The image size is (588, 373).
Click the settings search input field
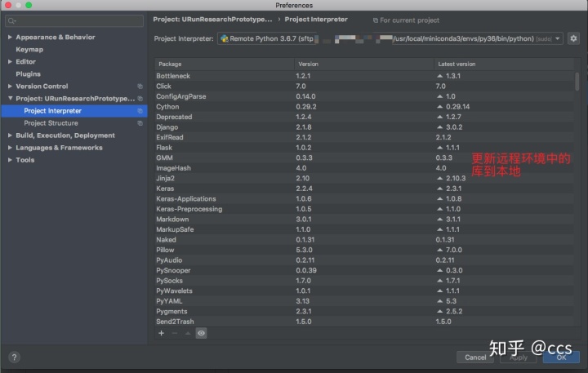[74, 20]
